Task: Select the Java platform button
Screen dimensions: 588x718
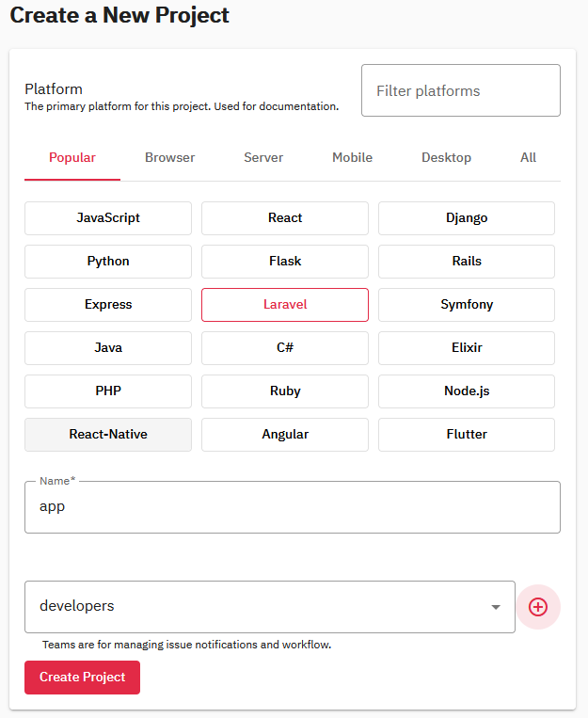Action: click(108, 348)
